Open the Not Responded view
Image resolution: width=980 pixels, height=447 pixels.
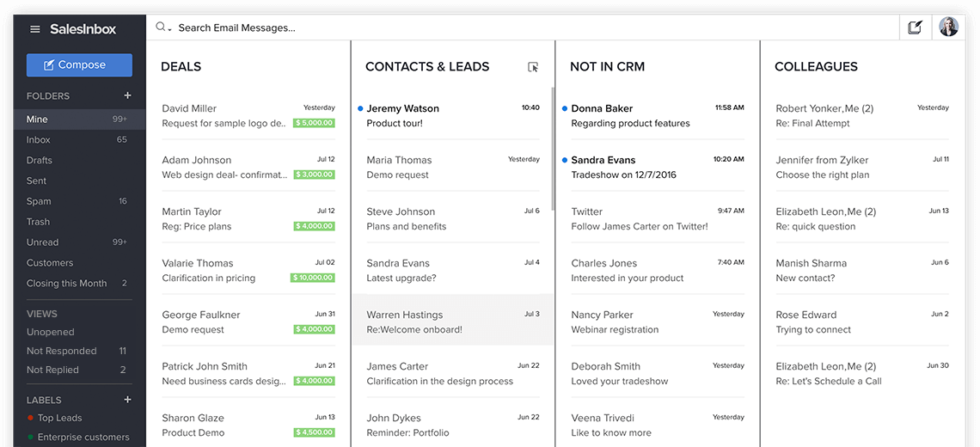61,351
